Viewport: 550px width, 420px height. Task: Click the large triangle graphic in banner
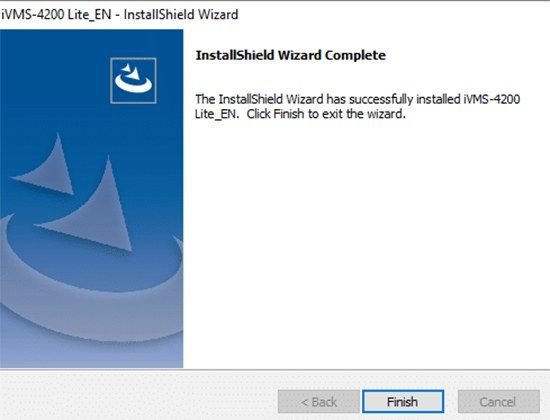(89, 211)
